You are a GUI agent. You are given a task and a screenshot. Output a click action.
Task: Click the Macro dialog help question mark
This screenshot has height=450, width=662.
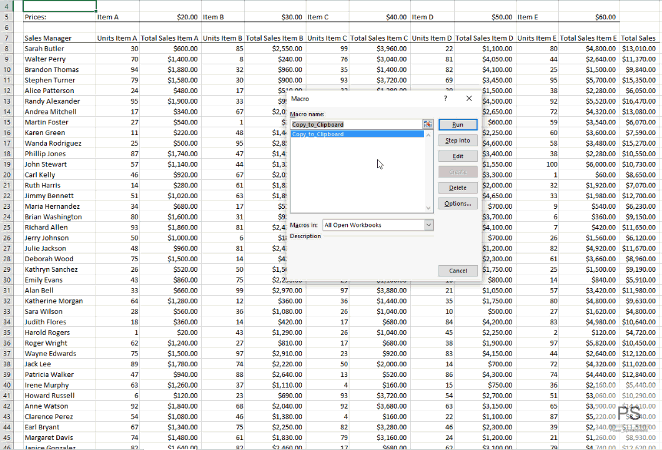tap(445, 99)
